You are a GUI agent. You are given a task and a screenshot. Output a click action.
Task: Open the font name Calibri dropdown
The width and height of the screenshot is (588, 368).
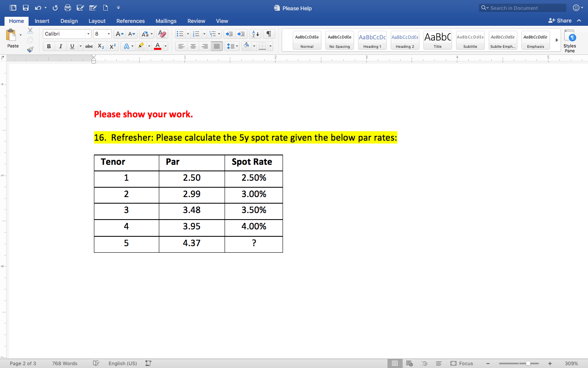(x=88, y=34)
